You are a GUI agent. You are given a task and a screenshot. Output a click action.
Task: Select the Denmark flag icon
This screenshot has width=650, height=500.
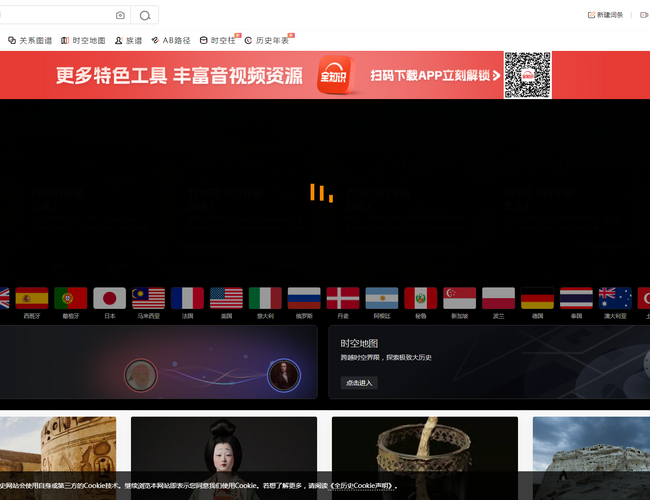tap(343, 298)
